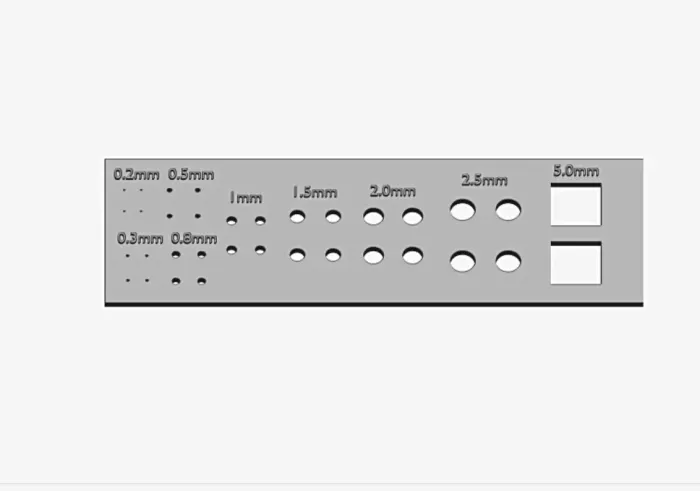700x491 pixels.
Task: Select the upper square cutout below 5.0mm
Action: 576,204
